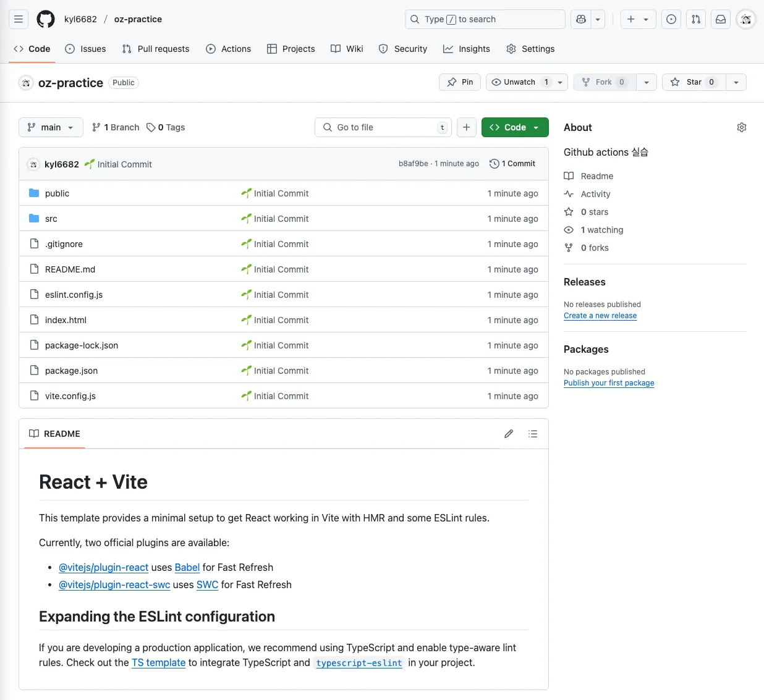This screenshot has width=764, height=700.
Task: View 0 stars link
Action: click(594, 212)
